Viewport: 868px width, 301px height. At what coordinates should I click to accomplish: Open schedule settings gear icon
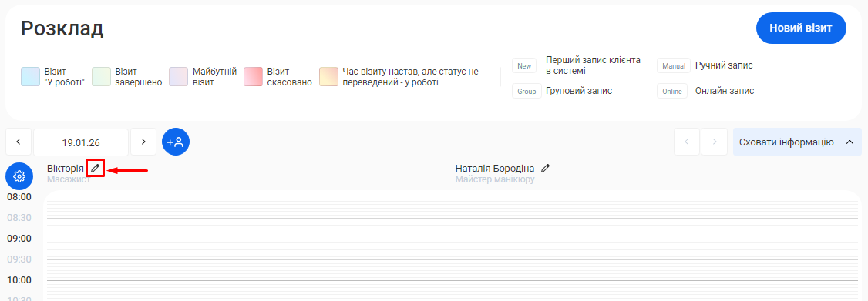click(19, 176)
